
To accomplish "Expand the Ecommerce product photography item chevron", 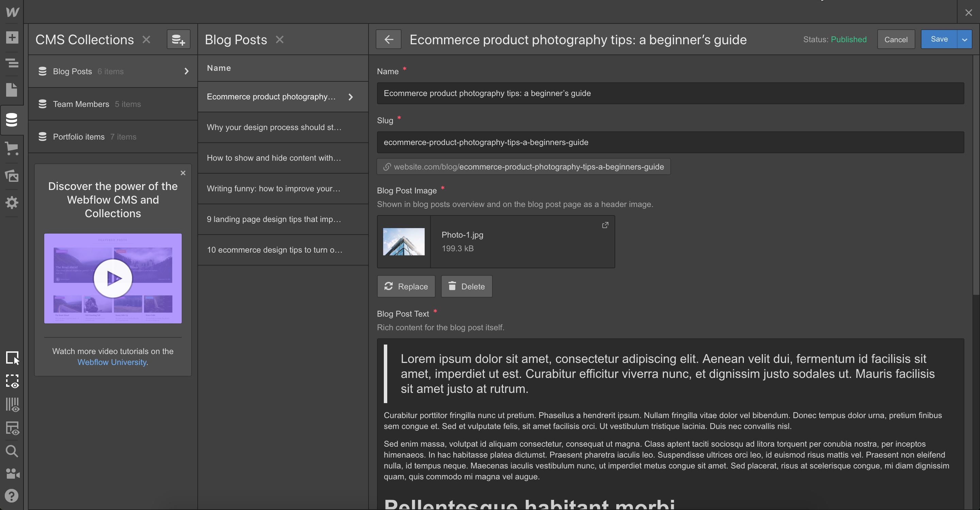I will coord(351,97).
